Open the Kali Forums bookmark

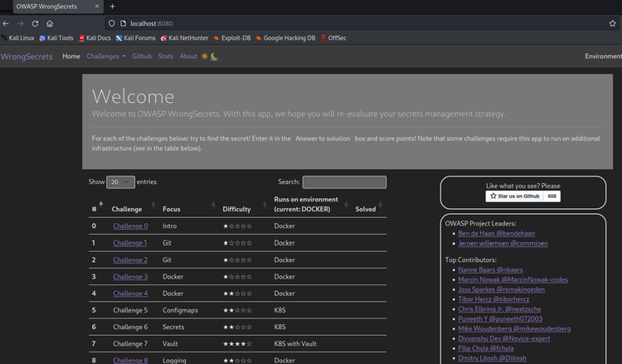coord(136,38)
